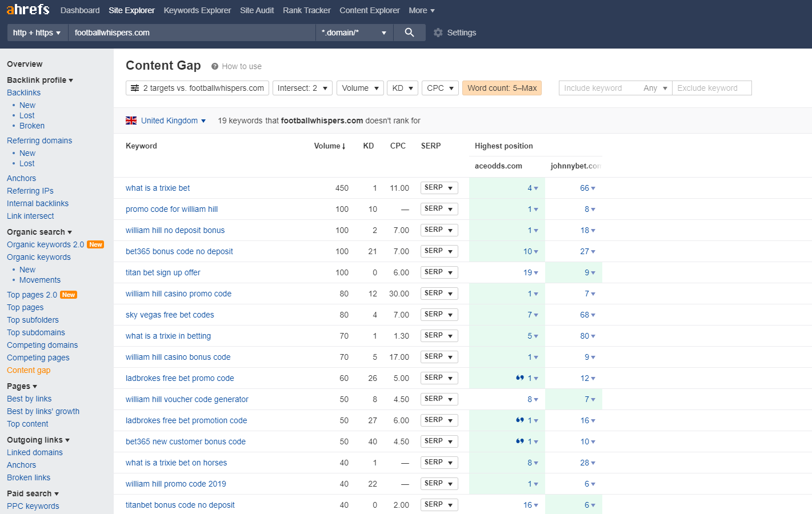812x514 pixels.
Task: Click the search magnifier icon
Action: (409, 33)
